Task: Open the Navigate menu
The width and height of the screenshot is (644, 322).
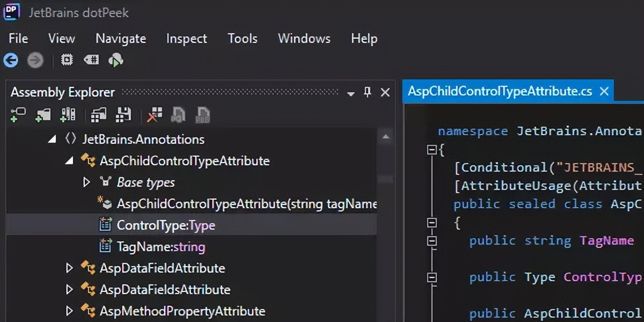Action: pos(121,38)
